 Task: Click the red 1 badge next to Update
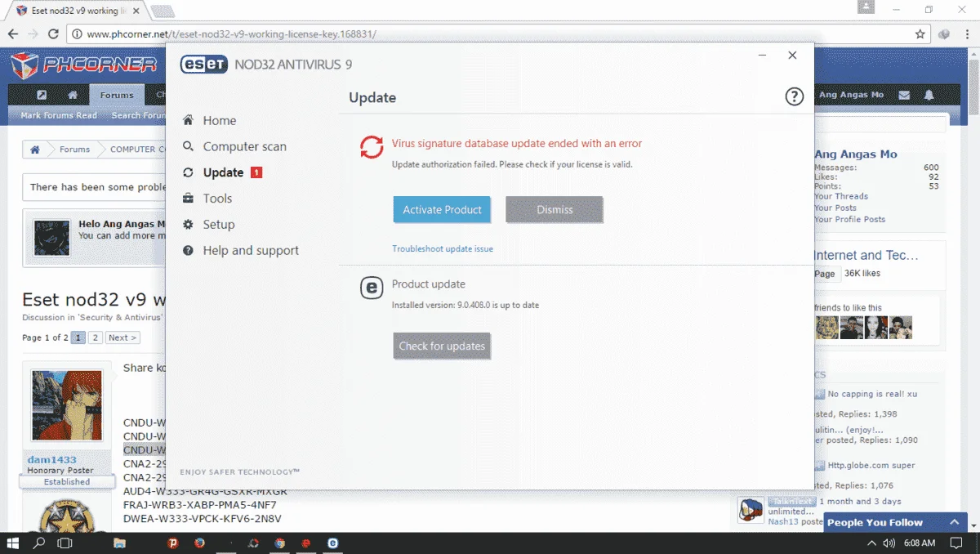click(x=256, y=172)
